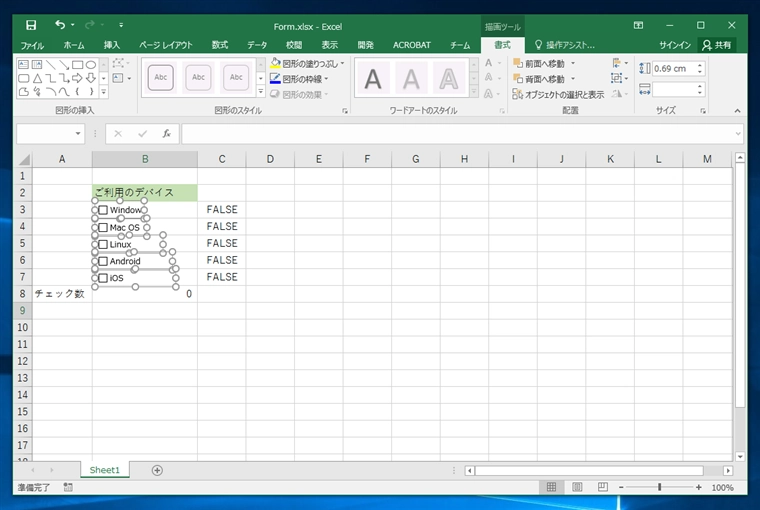
Task: Click the insert function fx icon
Action: 166,133
